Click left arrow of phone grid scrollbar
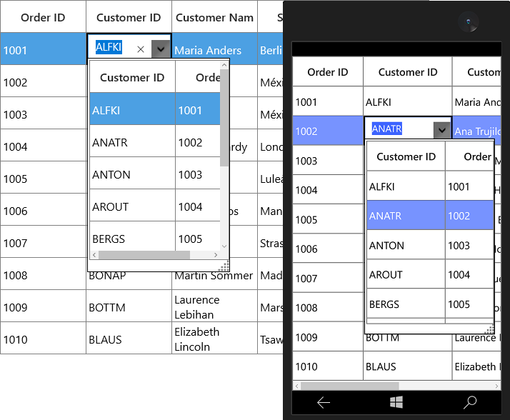The image size is (510, 420). [x=296, y=386]
